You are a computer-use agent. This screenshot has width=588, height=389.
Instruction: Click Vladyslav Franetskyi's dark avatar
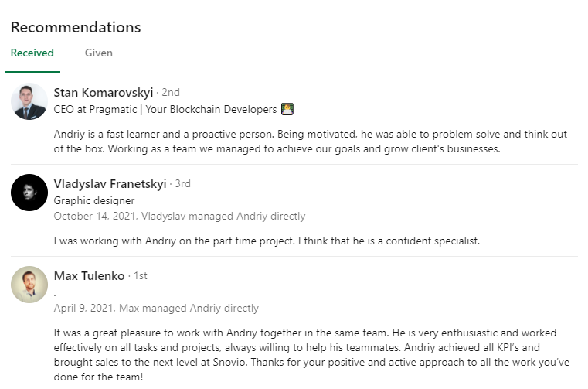pos(29,193)
